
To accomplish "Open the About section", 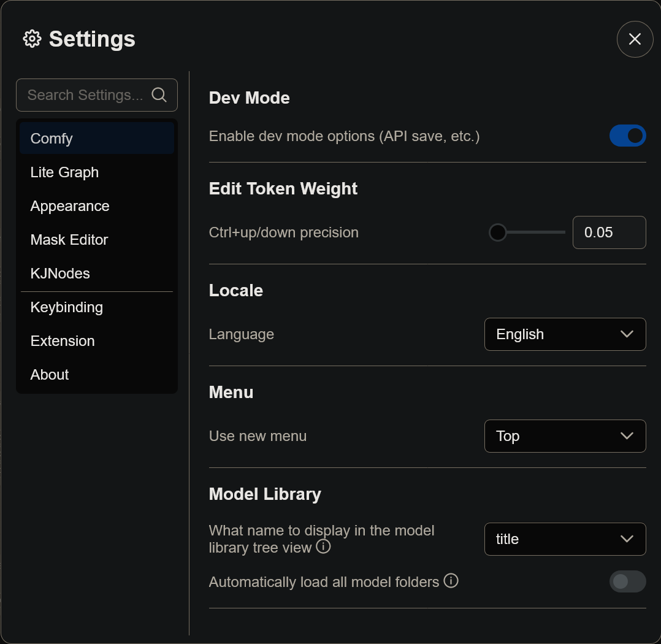I will pyautogui.click(x=49, y=375).
